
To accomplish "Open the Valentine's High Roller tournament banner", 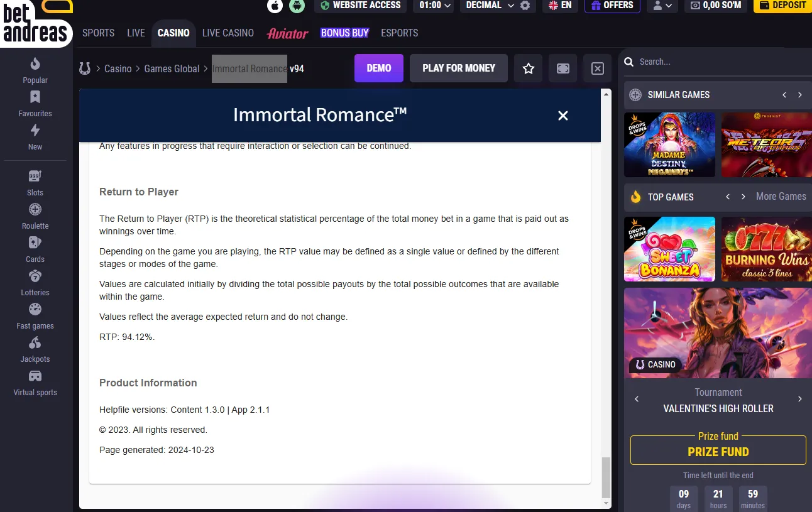I will tap(718, 333).
